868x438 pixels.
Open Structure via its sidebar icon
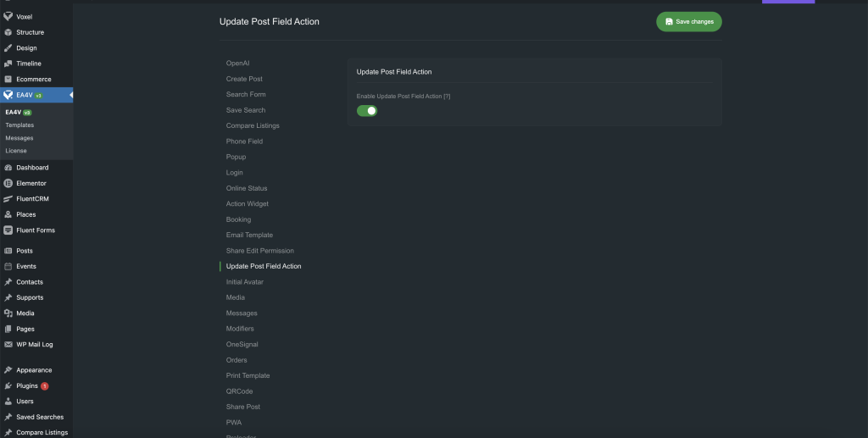(x=8, y=32)
